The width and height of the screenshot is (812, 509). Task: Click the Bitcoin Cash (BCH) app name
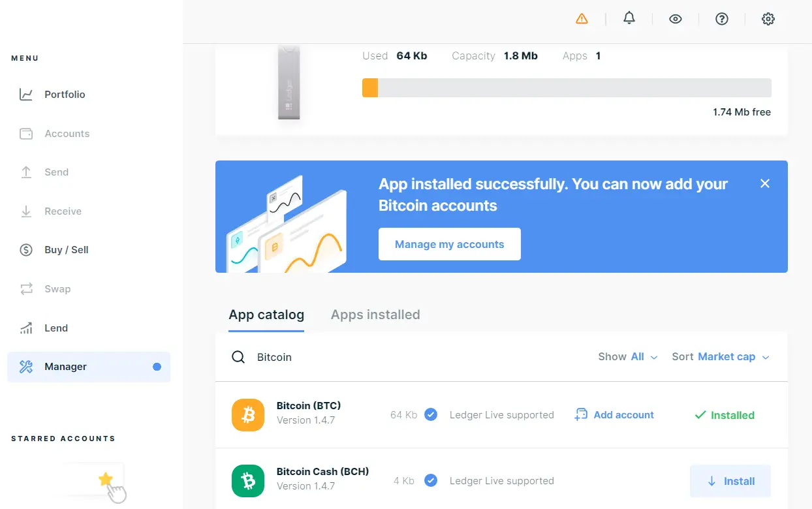(322, 471)
